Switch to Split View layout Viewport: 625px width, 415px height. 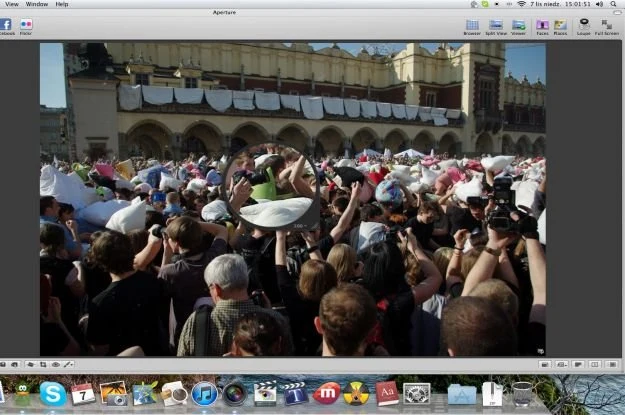pos(495,25)
